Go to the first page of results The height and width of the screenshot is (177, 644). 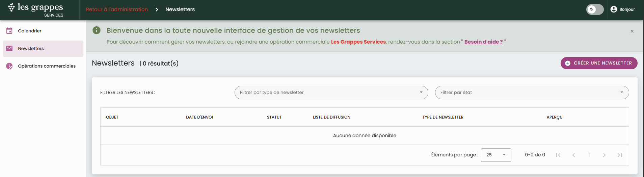click(558, 155)
